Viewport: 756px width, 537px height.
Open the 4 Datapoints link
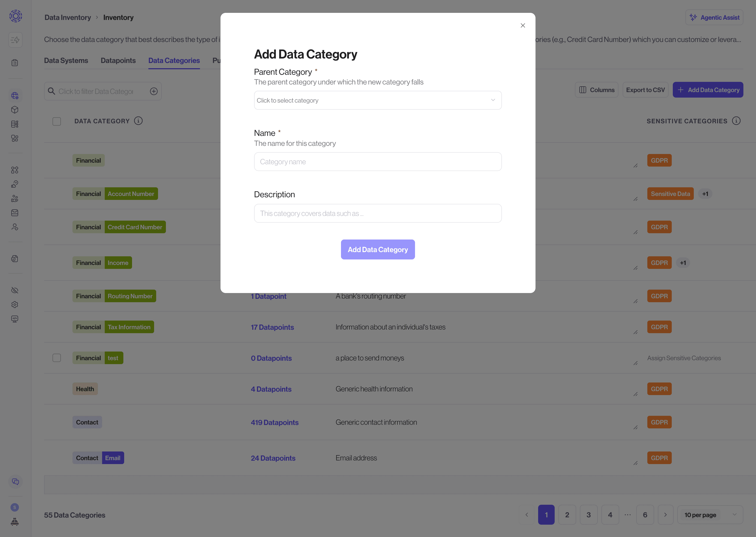271,389
